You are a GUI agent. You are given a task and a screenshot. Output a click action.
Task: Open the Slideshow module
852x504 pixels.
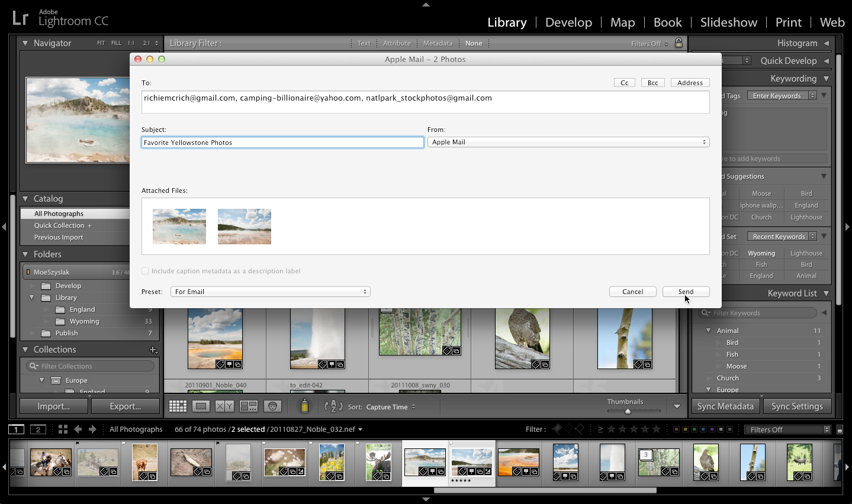[x=728, y=22]
